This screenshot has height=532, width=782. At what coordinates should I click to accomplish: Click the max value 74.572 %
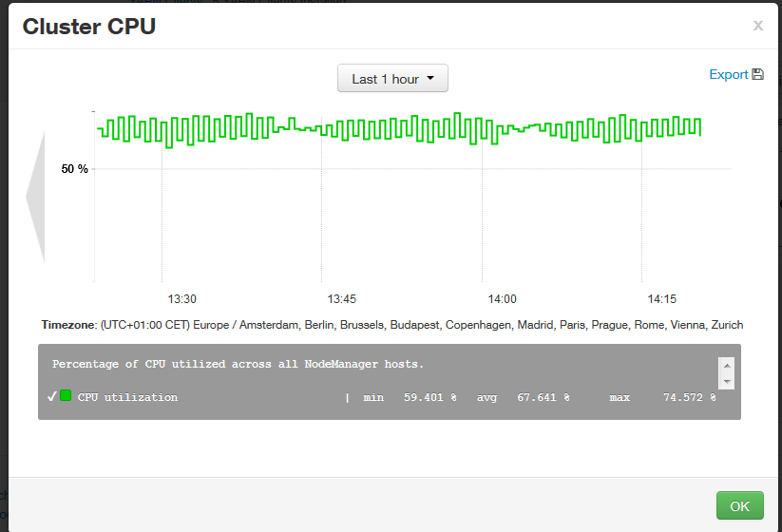pos(689,397)
